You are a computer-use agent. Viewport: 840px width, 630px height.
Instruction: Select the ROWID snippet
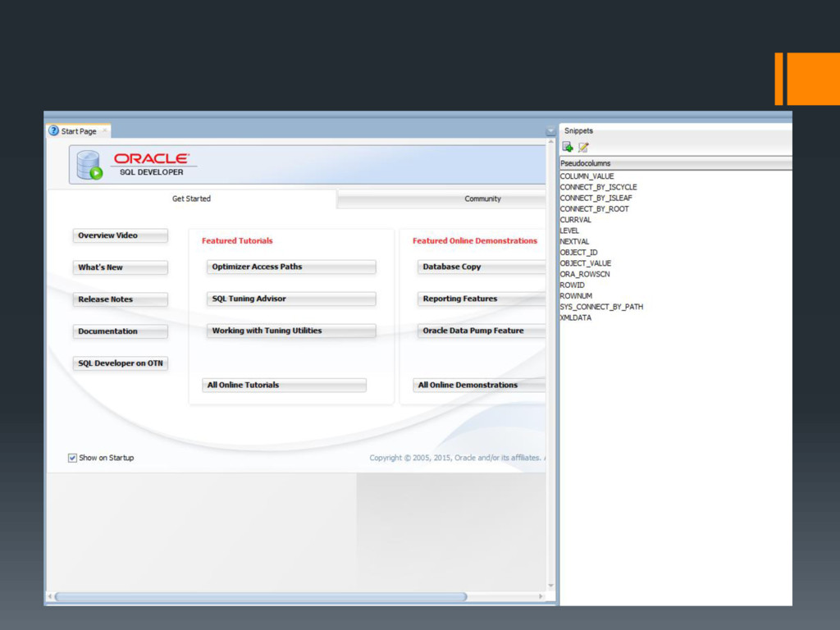point(572,285)
